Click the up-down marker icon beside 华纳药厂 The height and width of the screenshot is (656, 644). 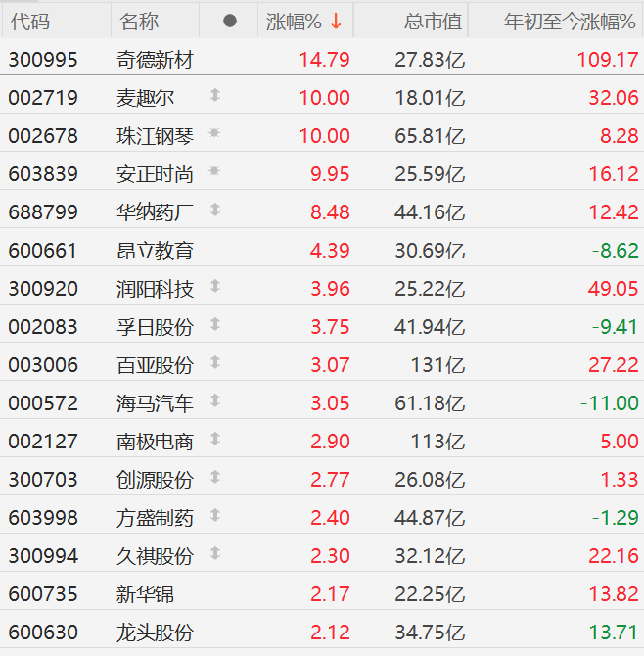tap(215, 210)
